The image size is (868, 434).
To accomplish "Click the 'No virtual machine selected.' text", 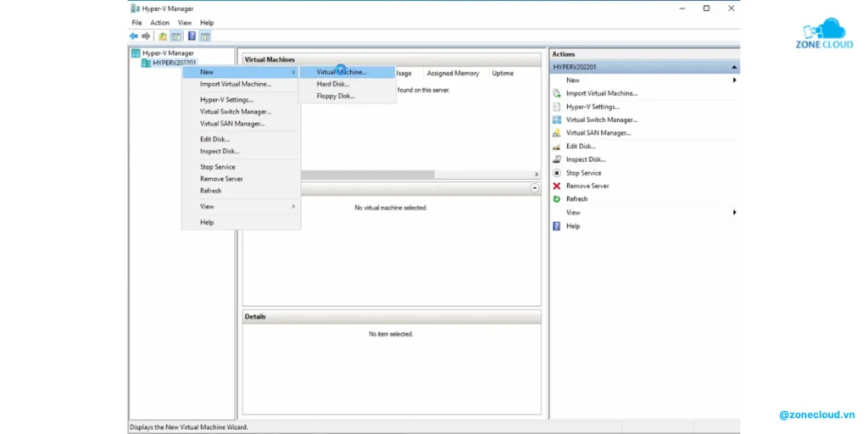I will tap(391, 208).
